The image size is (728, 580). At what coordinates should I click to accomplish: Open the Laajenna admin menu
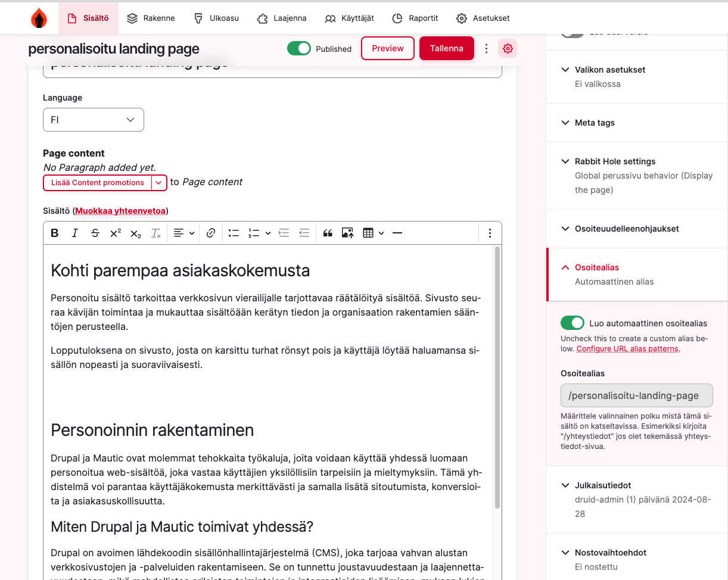(x=282, y=18)
